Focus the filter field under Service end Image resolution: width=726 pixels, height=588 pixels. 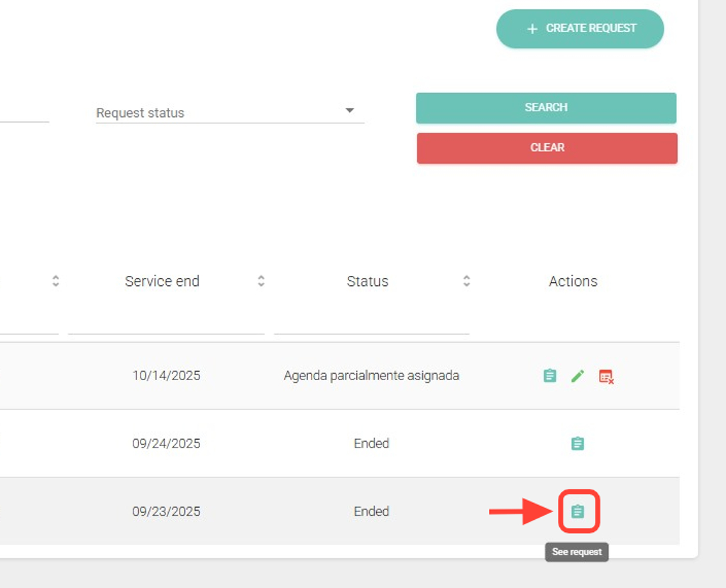[166, 324]
